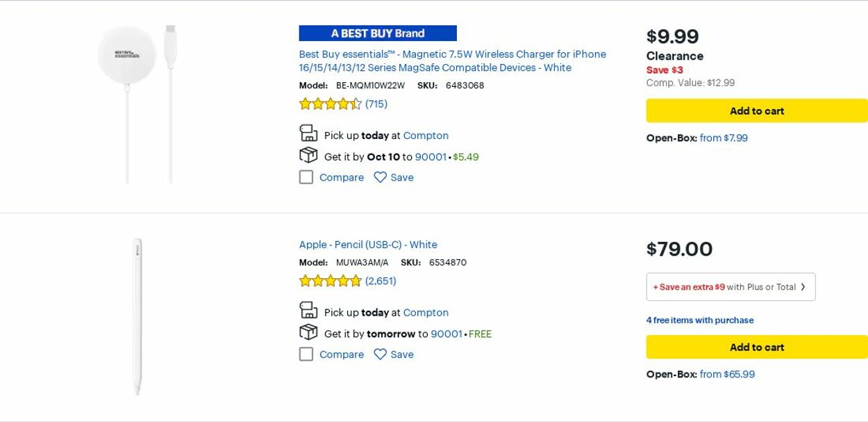Check Compare box for Apple Pencil
This screenshot has width=868, height=422.
306,355
